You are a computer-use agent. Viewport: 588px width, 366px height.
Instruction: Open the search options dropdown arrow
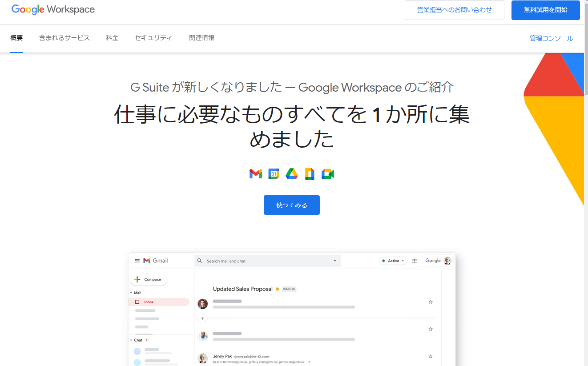pos(335,261)
